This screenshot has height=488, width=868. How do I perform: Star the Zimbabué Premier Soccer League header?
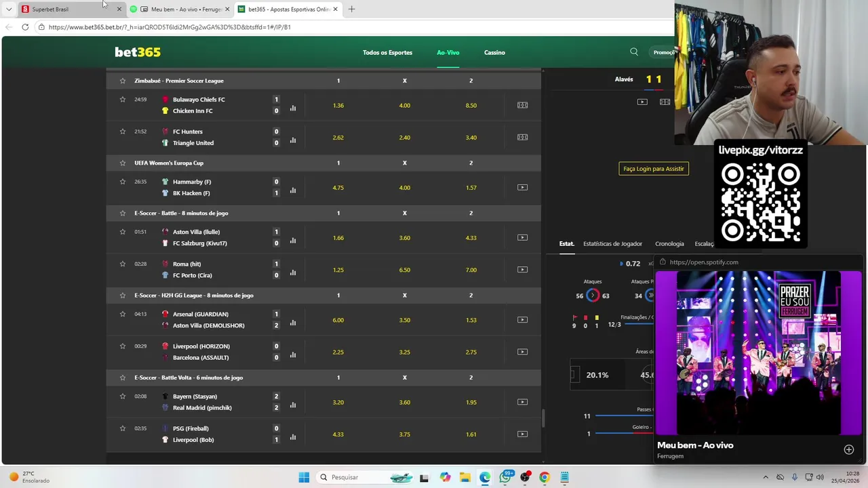tap(123, 81)
